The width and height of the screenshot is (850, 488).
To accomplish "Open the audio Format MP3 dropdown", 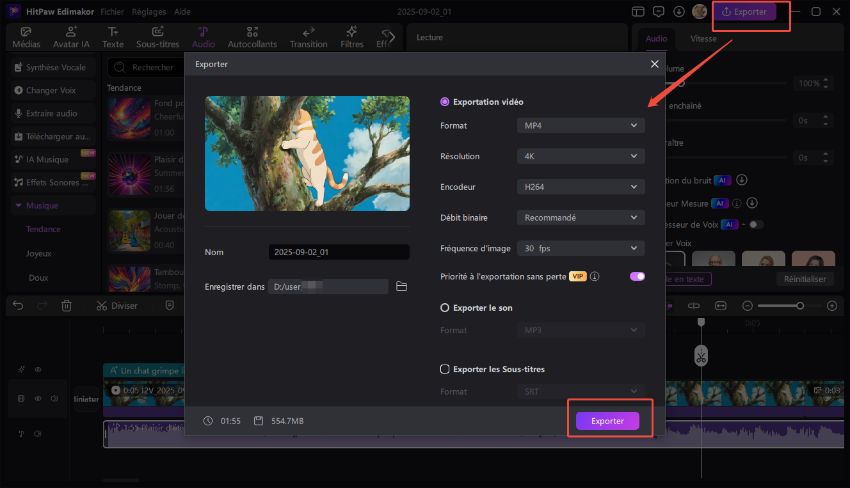I will click(581, 330).
